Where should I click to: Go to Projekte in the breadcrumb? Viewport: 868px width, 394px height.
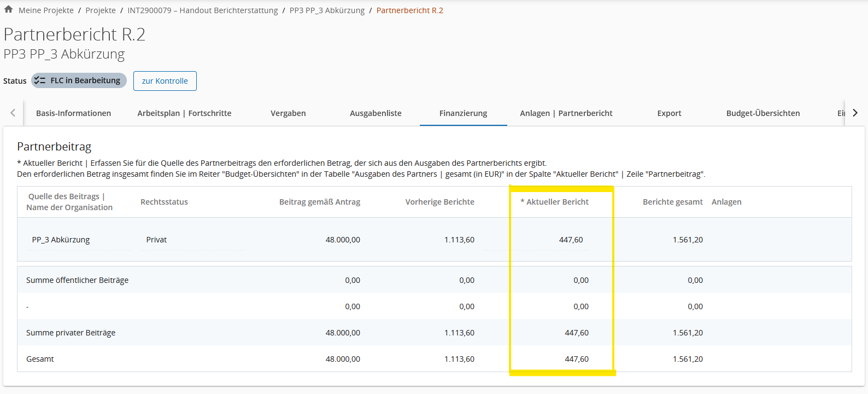(x=101, y=10)
